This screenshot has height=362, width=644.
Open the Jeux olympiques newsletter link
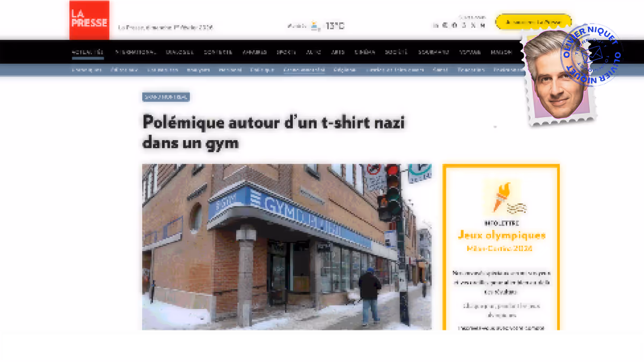(501, 234)
